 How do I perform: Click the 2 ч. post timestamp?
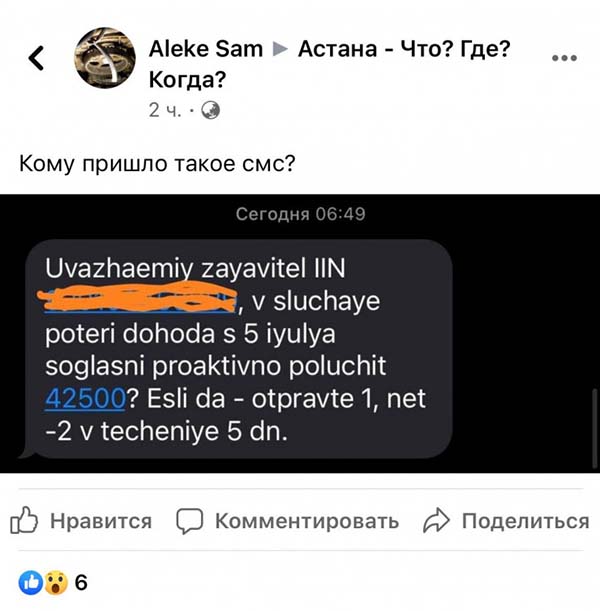tap(165, 111)
